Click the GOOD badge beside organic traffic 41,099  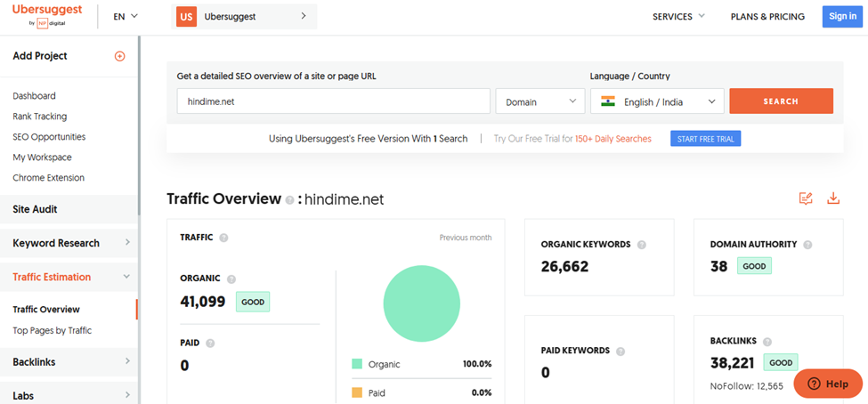point(253,303)
